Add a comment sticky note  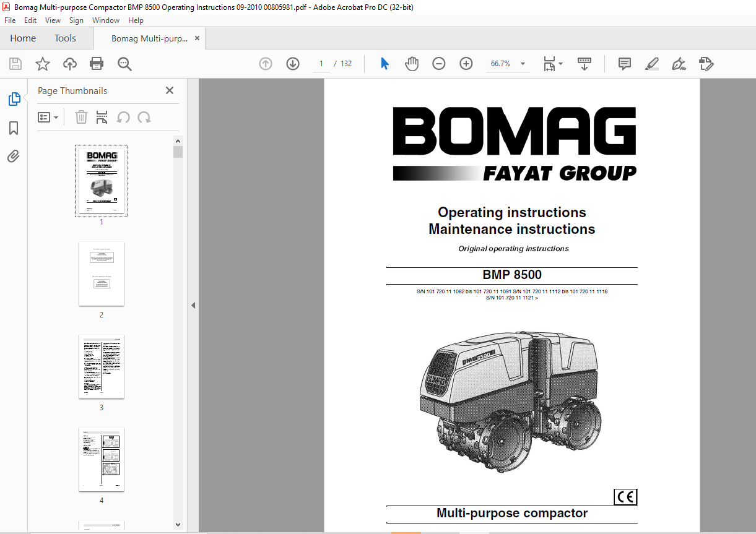click(x=625, y=64)
